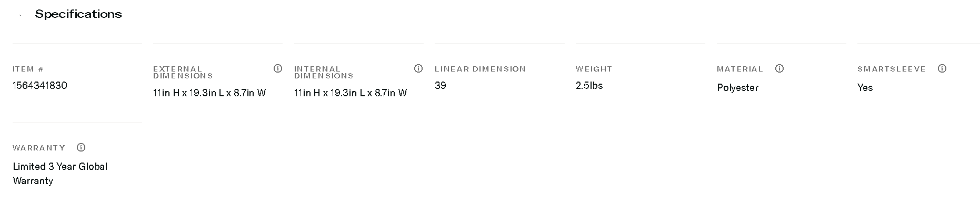Click the weight value 2.5lbs

tap(589, 85)
